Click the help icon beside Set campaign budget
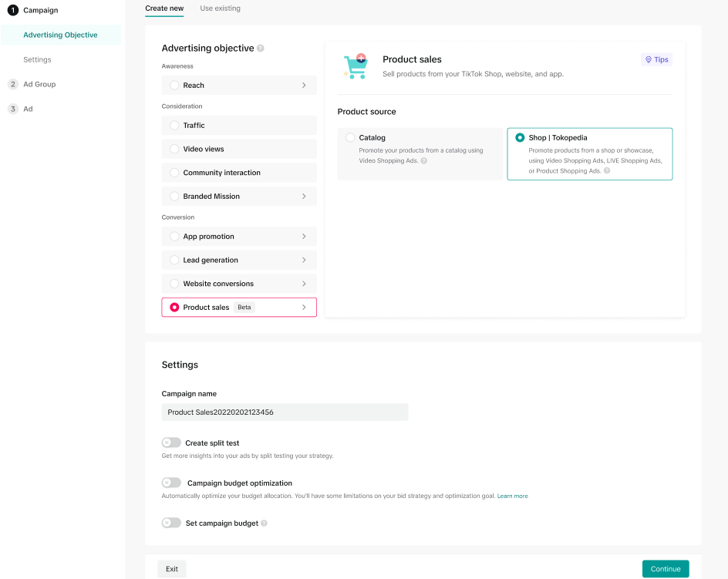 (265, 523)
